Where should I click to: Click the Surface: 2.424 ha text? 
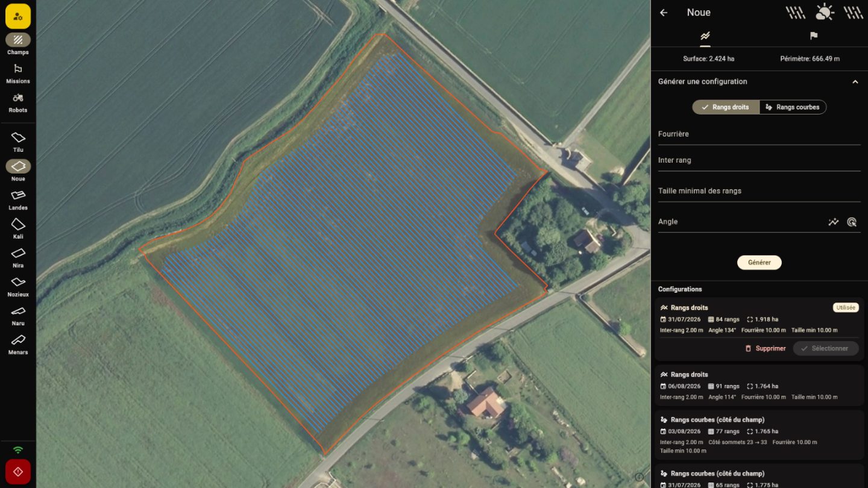click(x=708, y=59)
